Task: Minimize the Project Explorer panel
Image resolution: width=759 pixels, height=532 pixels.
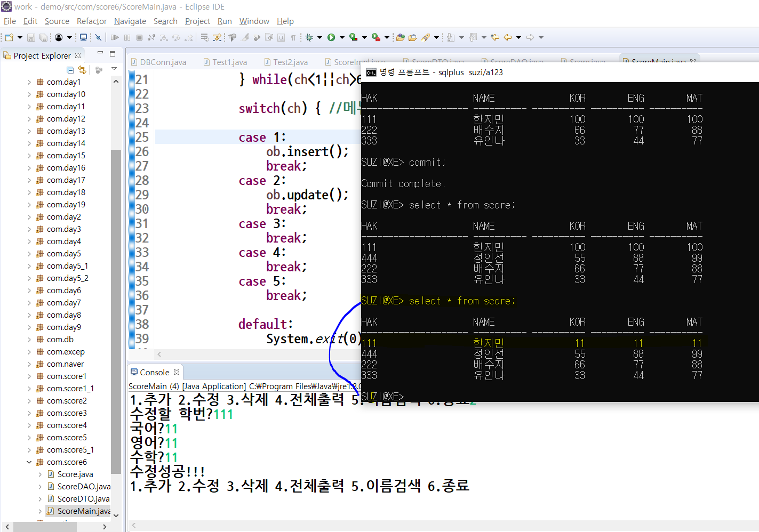Action: click(x=100, y=53)
